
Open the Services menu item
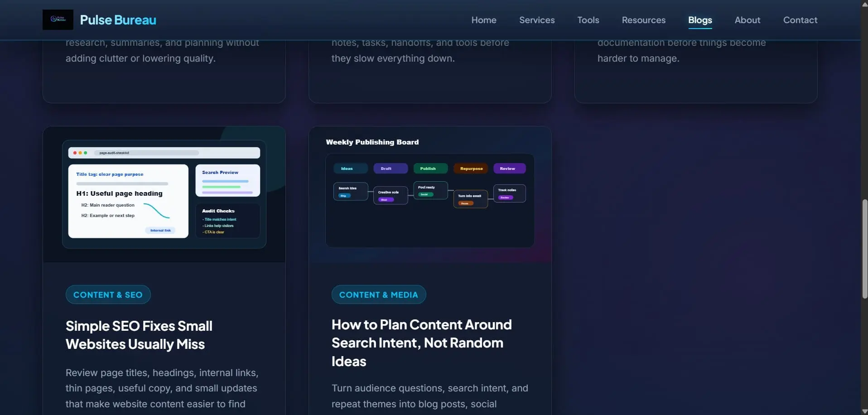[x=537, y=20]
